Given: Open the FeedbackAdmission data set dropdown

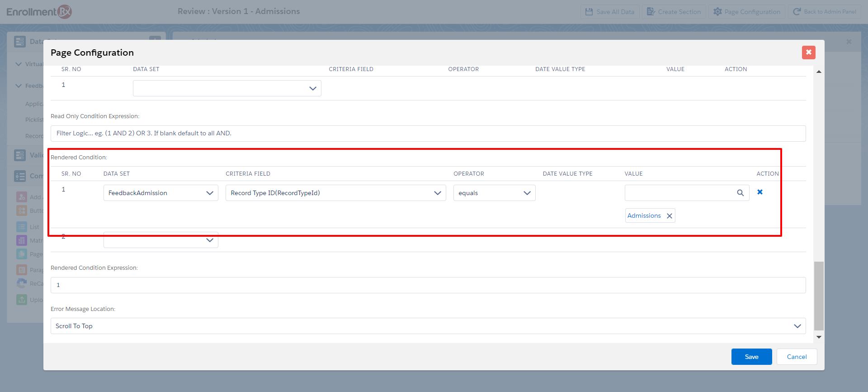Looking at the screenshot, I should 160,193.
